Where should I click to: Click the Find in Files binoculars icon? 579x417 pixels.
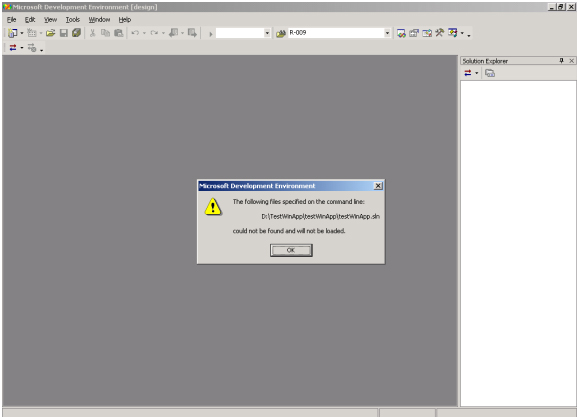281,34
